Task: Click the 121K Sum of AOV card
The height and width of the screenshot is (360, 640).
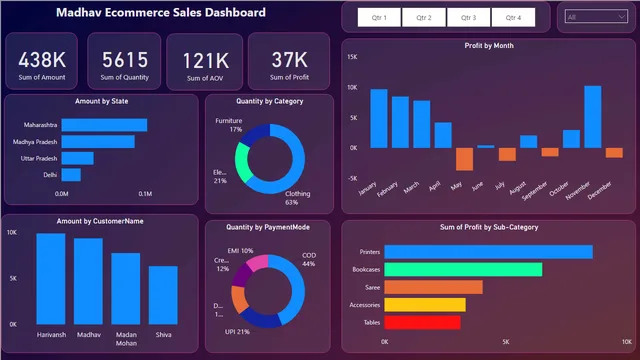Action: click(x=205, y=62)
